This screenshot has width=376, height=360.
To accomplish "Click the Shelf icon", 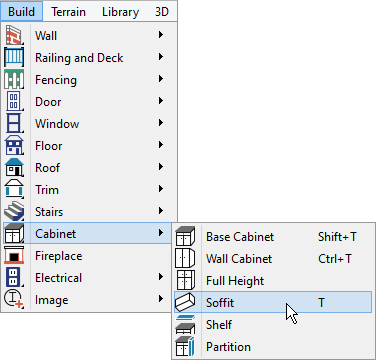I will point(185,324).
